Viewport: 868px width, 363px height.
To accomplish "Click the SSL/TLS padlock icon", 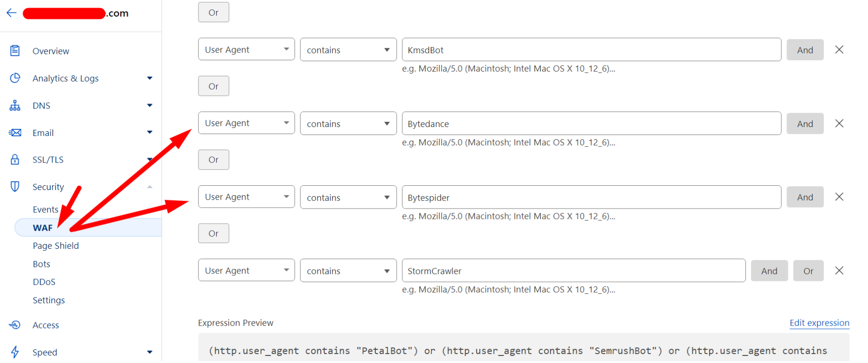I will 15,159.
